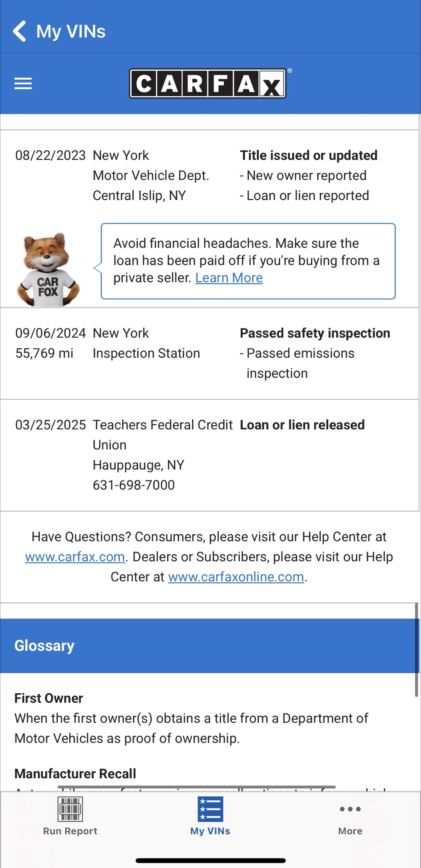The height and width of the screenshot is (868, 421).
Task: Tap the My VINs list icon
Action: 210,809
